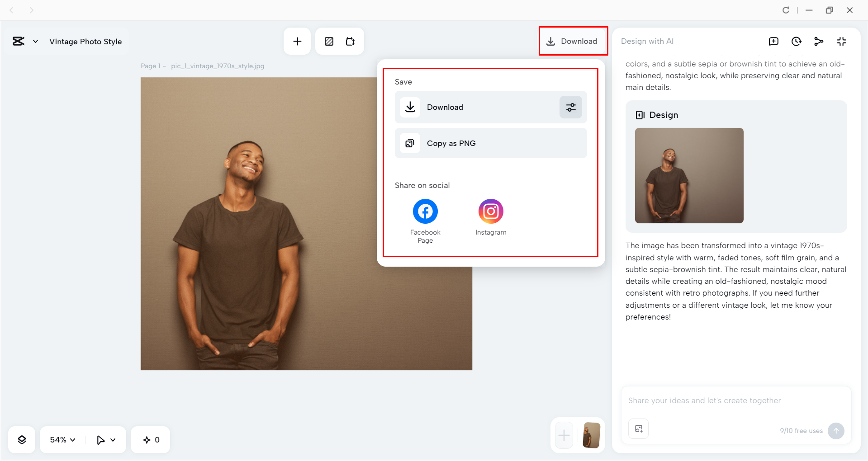Click the page name pic_1_vintage_1970s_style.jpg
This screenshot has height=461, width=868.
(x=218, y=66)
